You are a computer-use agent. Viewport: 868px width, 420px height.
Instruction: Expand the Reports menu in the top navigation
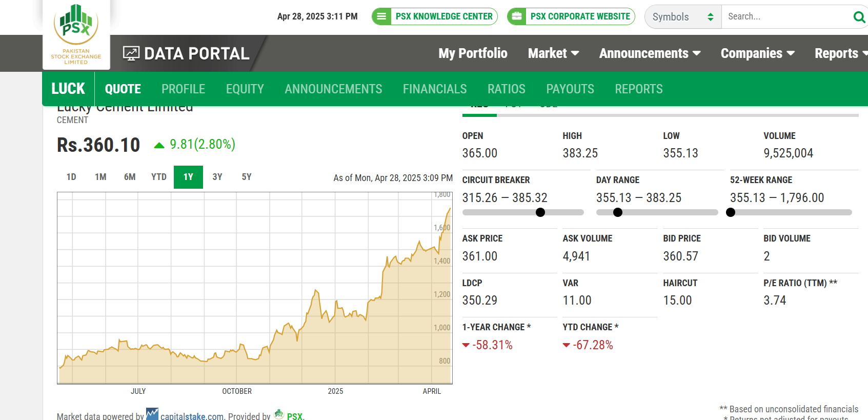click(841, 53)
